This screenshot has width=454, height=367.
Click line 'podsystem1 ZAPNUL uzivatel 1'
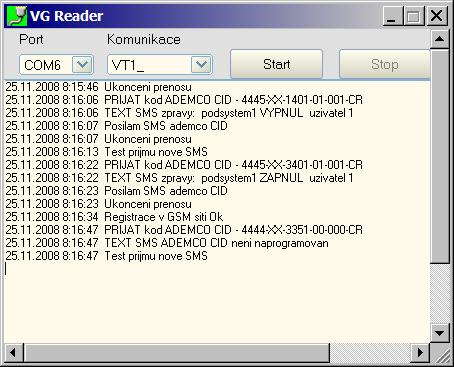click(x=179, y=178)
